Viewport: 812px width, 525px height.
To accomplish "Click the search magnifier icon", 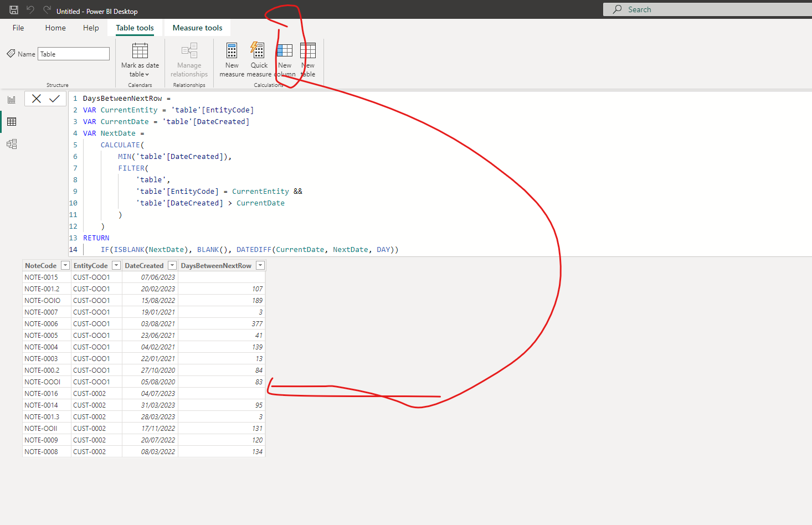I will [x=617, y=9].
